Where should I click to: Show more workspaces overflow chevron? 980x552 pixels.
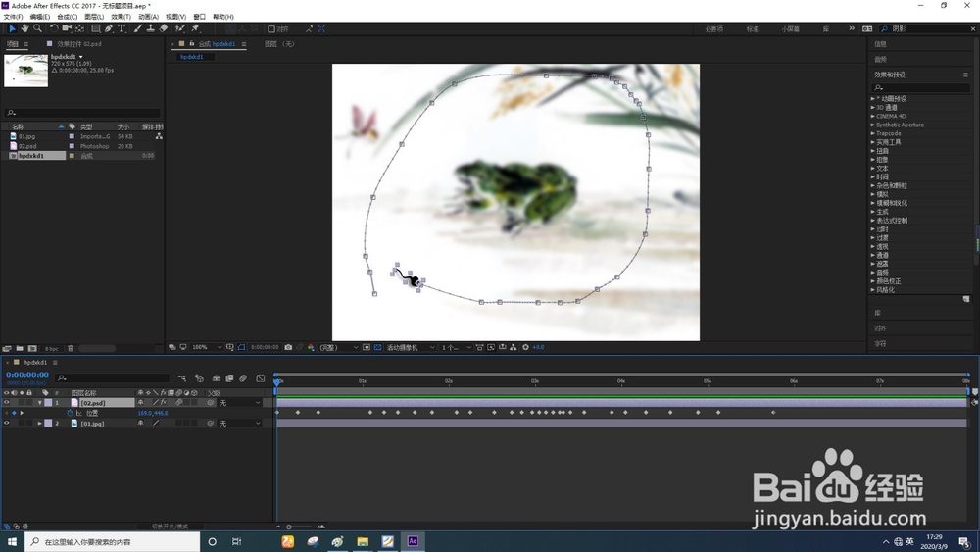(852, 28)
